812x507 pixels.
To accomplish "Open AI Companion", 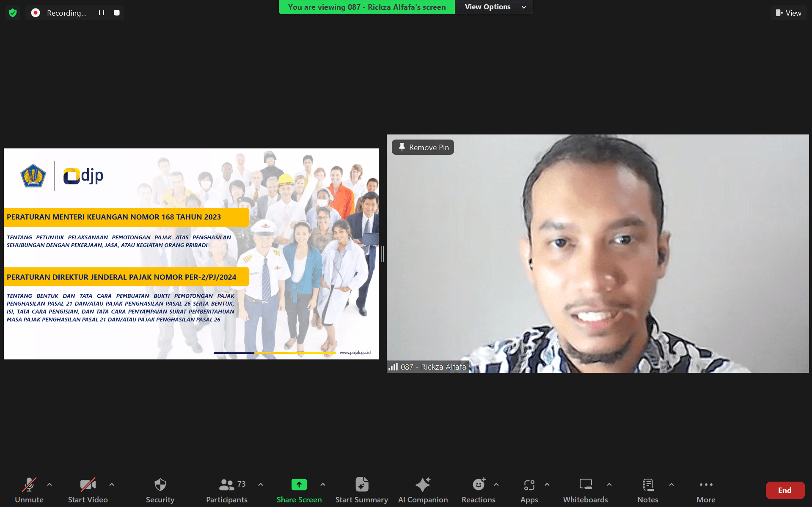I will [423, 491].
